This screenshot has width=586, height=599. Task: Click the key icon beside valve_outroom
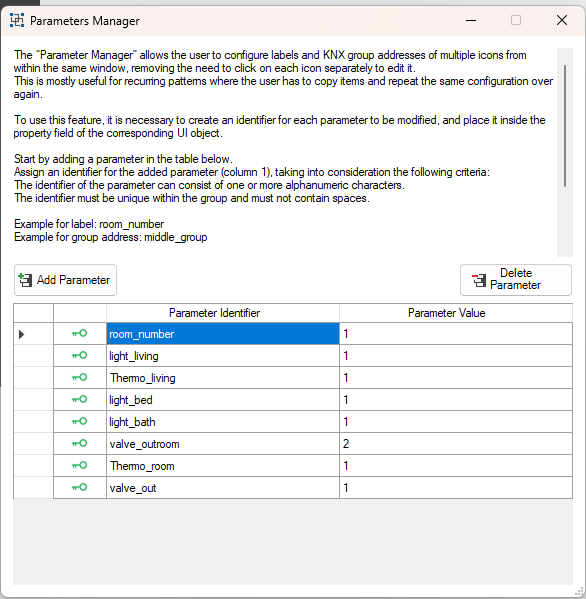(x=79, y=444)
